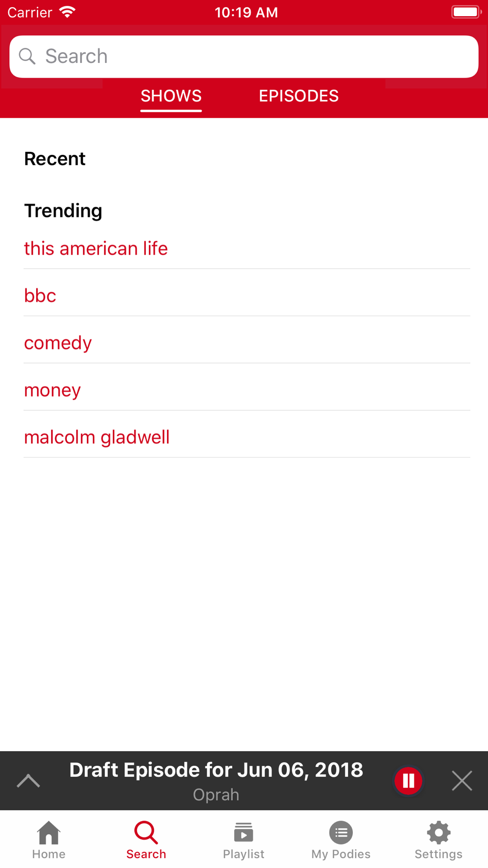The image size is (488, 868).
Task: Open the My Podies list icon
Action: [x=341, y=832]
